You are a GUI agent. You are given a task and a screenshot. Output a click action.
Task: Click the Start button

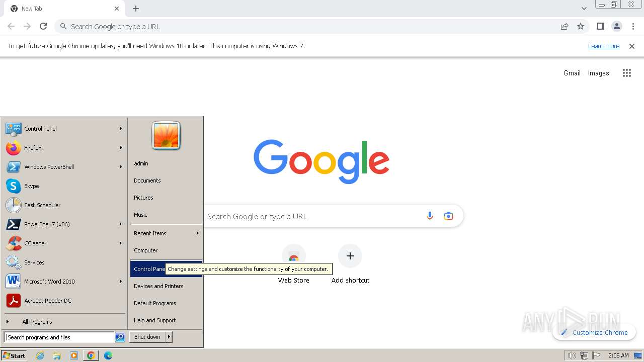click(14, 355)
